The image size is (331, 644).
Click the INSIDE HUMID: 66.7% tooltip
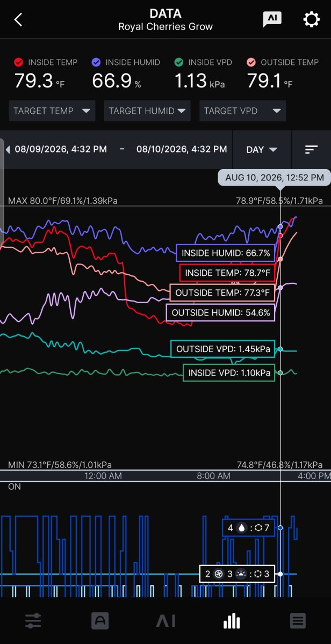(x=226, y=253)
